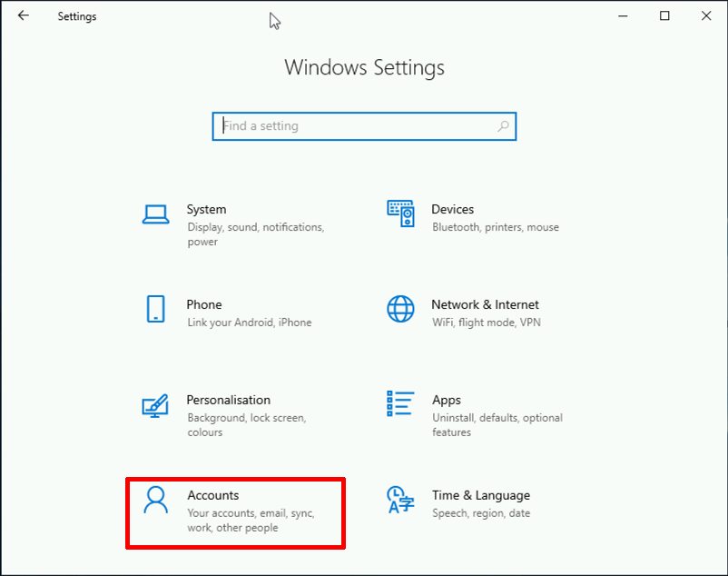
Task: Focus the Find a setting box
Action: [364, 126]
